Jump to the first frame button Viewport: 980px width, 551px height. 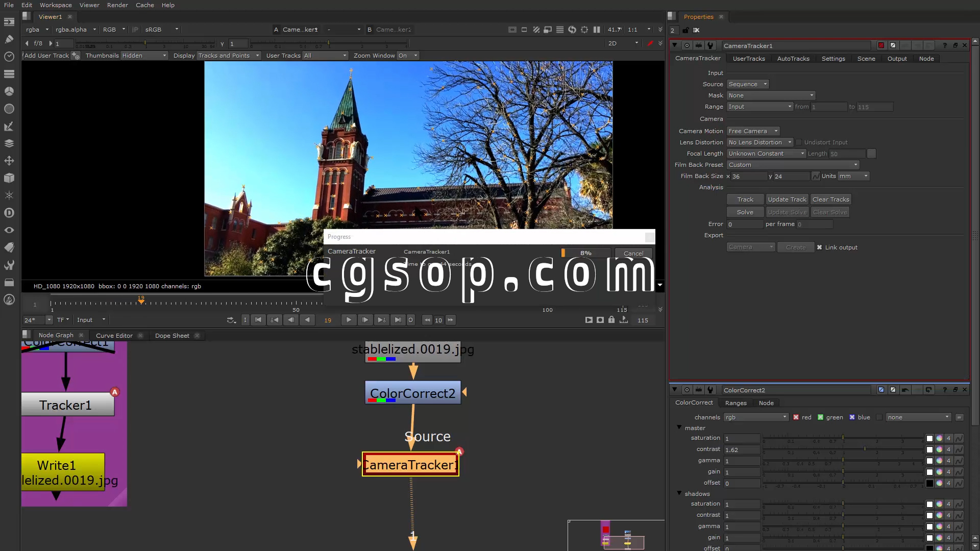258,320
